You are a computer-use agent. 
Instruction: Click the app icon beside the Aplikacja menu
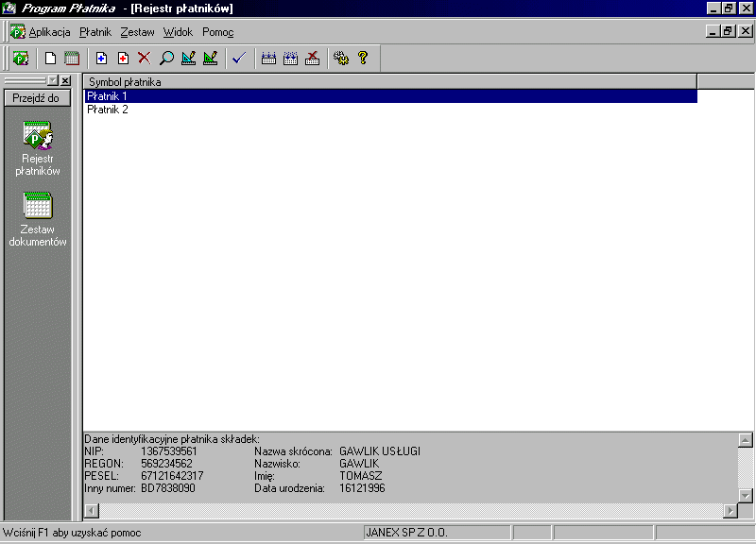click(18, 32)
